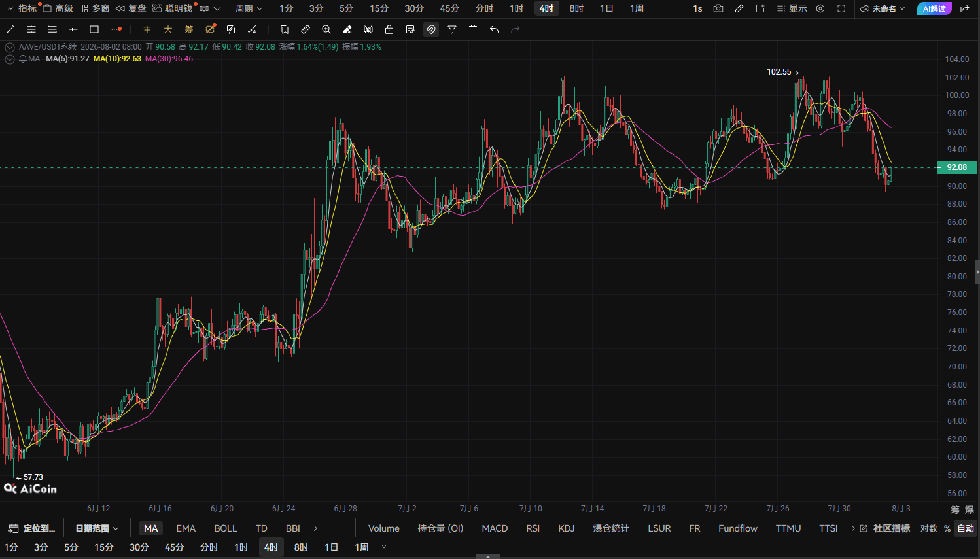Collapse the MA indicator legend row
Viewport: 980px width, 559px height.
click(10, 59)
